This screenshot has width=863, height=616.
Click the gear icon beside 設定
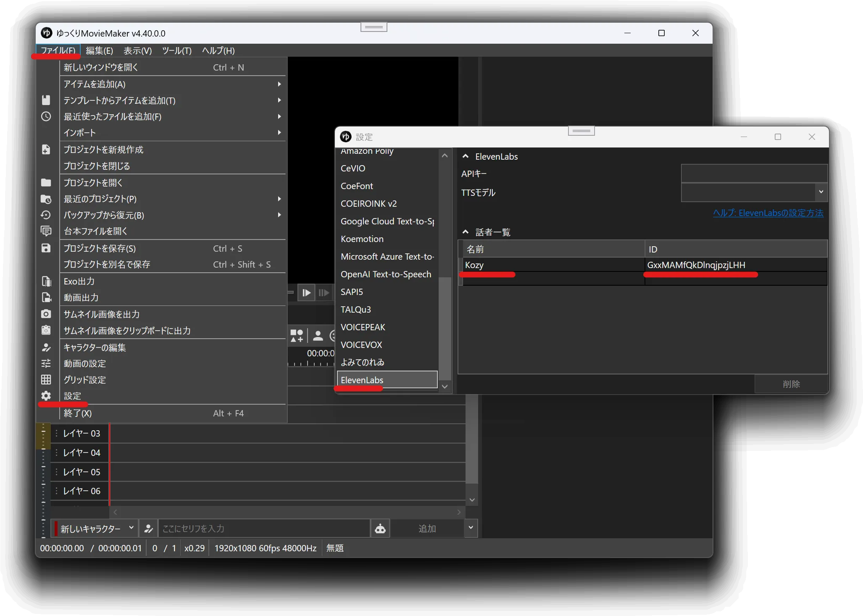click(x=46, y=396)
